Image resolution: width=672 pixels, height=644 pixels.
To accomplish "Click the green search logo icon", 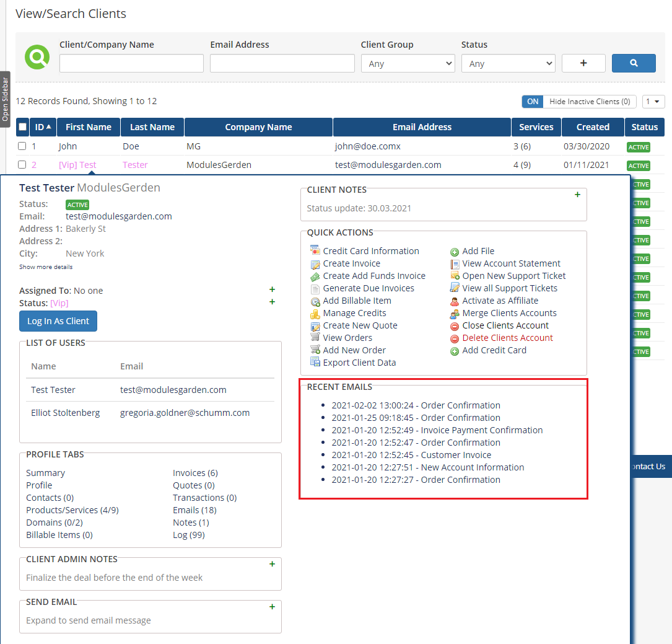I will point(37,57).
